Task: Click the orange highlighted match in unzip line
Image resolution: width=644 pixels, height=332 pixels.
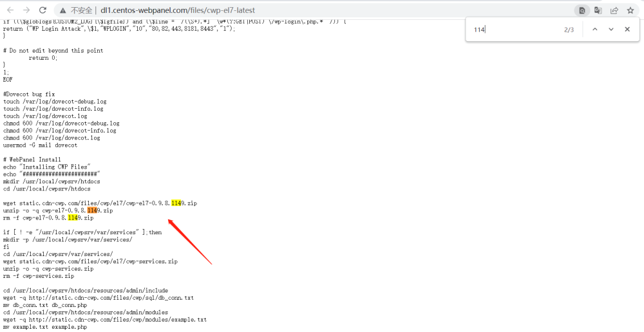Action: coord(92,210)
